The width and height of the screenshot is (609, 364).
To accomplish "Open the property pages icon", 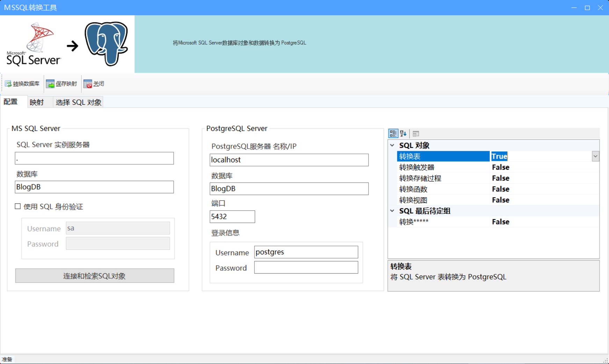I will click(416, 134).
